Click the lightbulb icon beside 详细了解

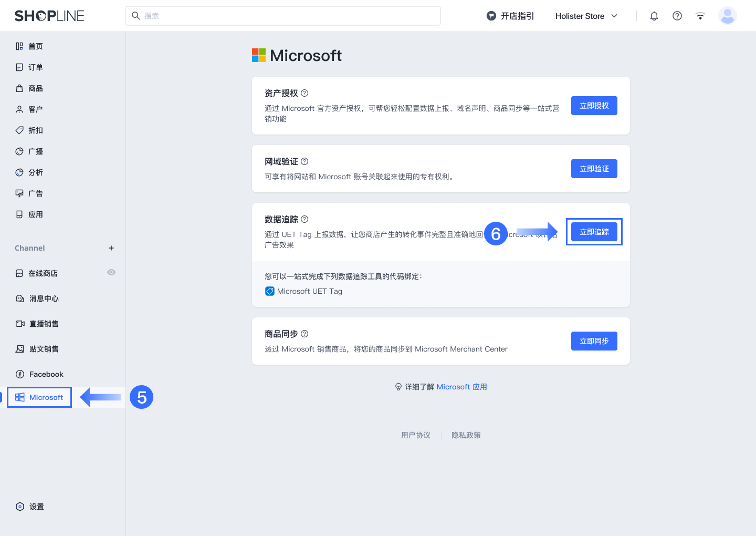[x=398, y=387]
